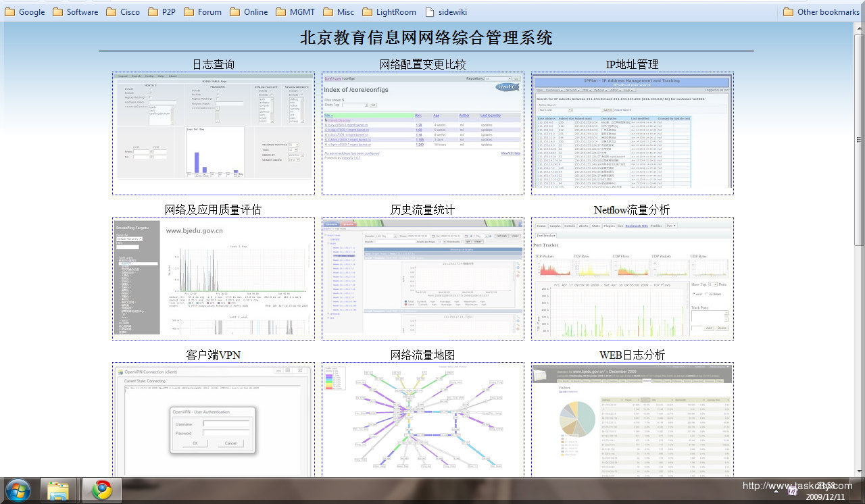Open the Cisco bookmarks folder
Viewport: 865px width, 504px height.
(x=123, y=11)
